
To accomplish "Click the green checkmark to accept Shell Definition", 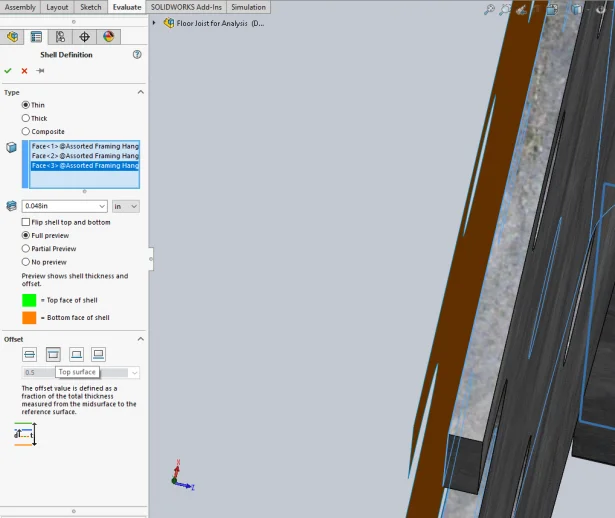I will click(x=8, y=71).
